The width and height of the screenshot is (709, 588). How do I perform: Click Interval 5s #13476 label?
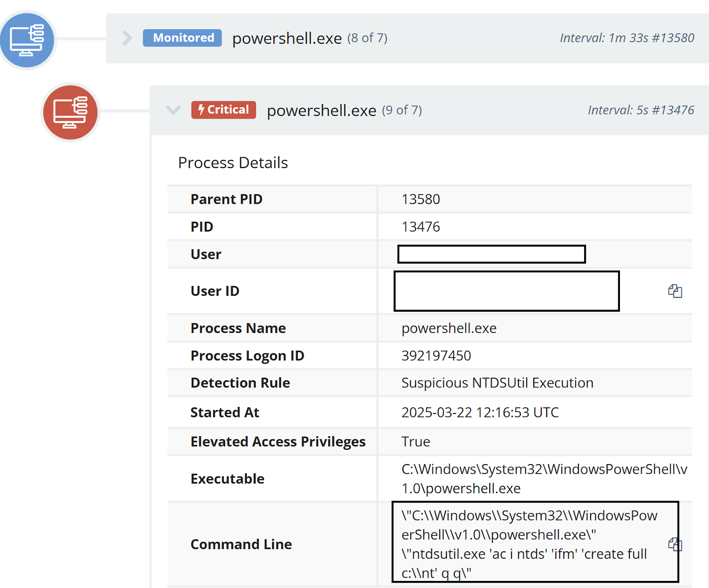click(x=640, y=110)
